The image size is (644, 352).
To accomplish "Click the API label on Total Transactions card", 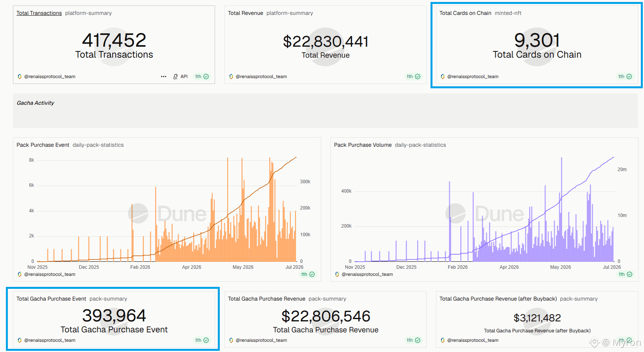I will tap(184, 77).
